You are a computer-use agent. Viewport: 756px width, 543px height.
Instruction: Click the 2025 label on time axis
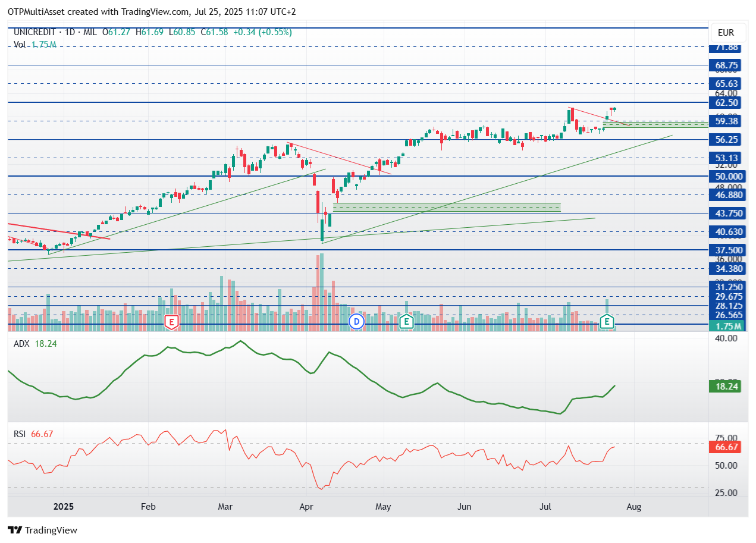[x=64, y=507]
